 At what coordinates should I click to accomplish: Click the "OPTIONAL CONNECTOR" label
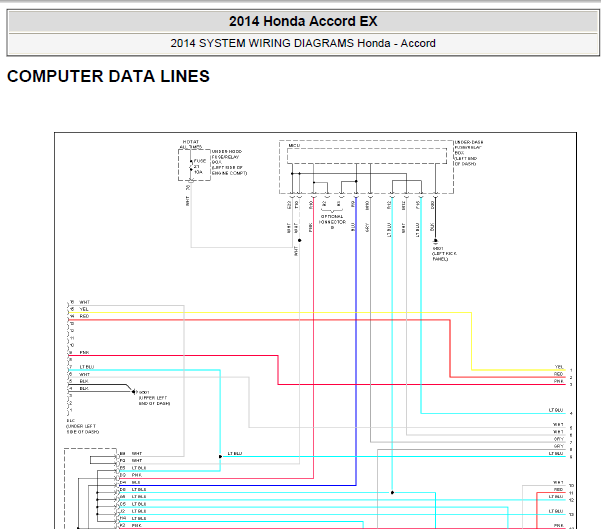point(332,222)
